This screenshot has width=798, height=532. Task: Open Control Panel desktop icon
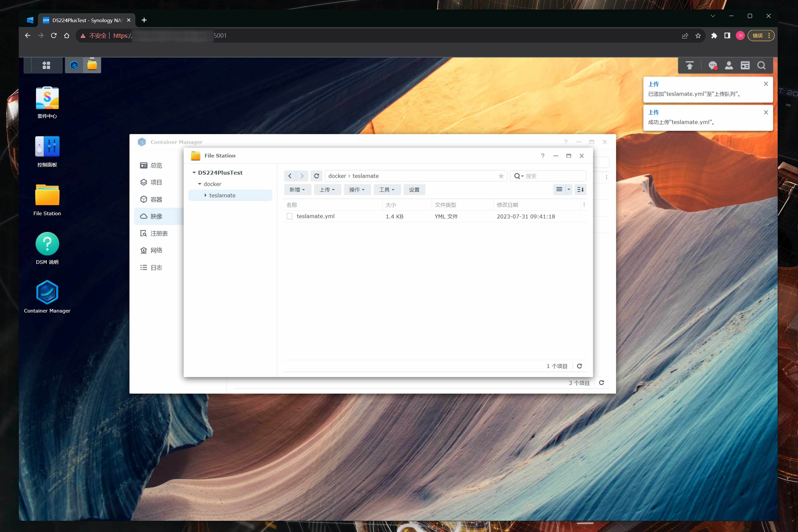tap(47, 147)
